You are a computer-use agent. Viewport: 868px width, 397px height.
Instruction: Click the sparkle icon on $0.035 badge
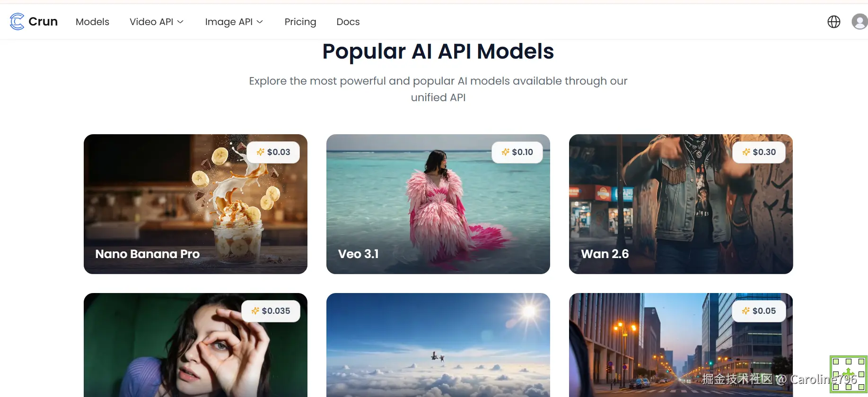point(255,311)
